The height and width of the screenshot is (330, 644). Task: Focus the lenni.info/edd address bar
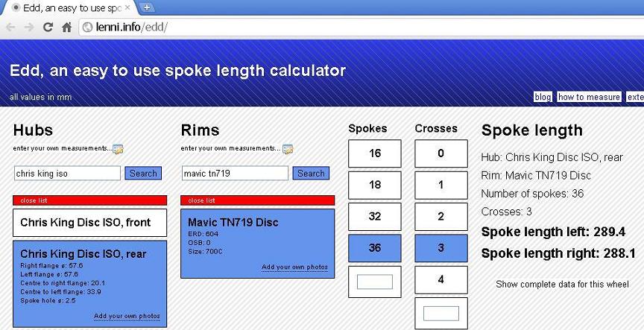[362, 28]
